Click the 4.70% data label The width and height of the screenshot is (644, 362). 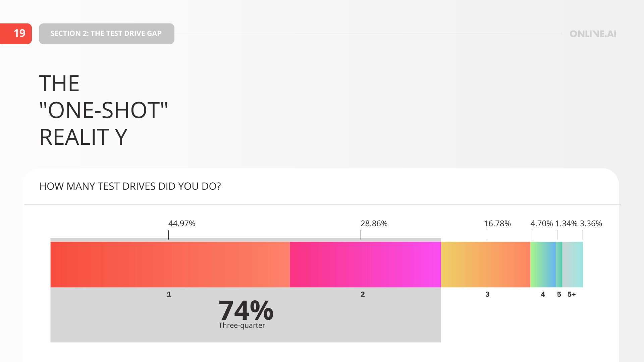tap(541, 224)
